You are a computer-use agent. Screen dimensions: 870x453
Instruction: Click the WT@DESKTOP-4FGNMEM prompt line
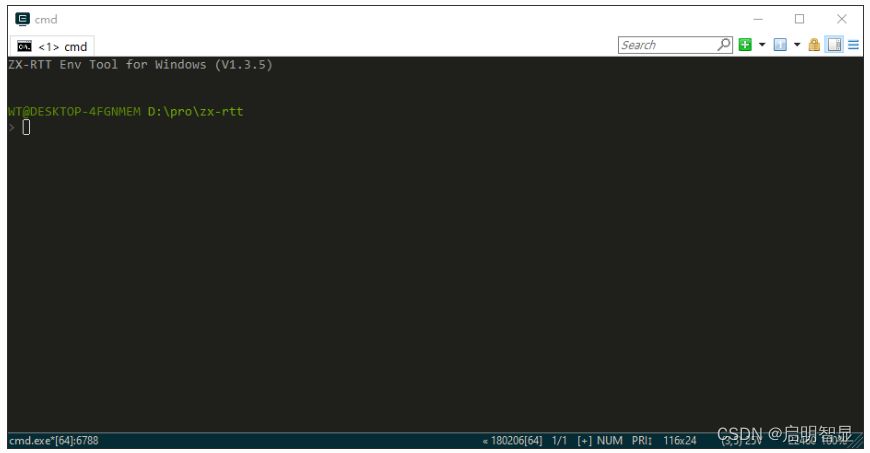[125, 112]
